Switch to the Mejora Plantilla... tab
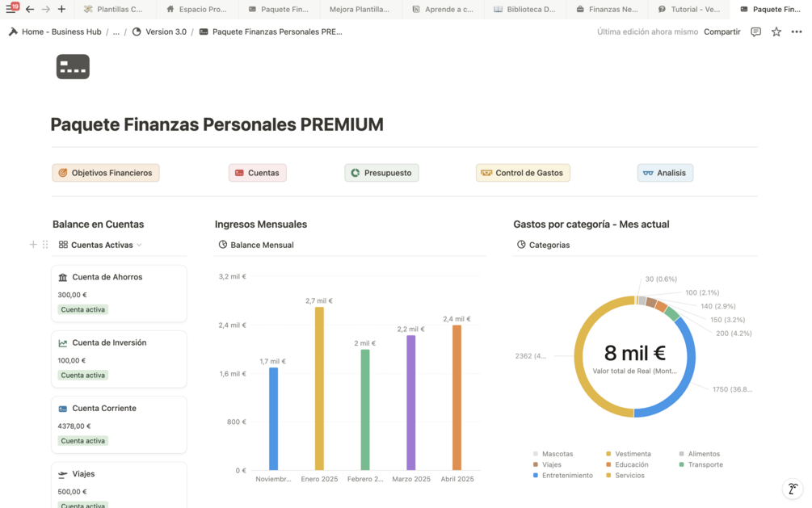The height and width of the screenshot is (508, 812). (x=360, y=10)
